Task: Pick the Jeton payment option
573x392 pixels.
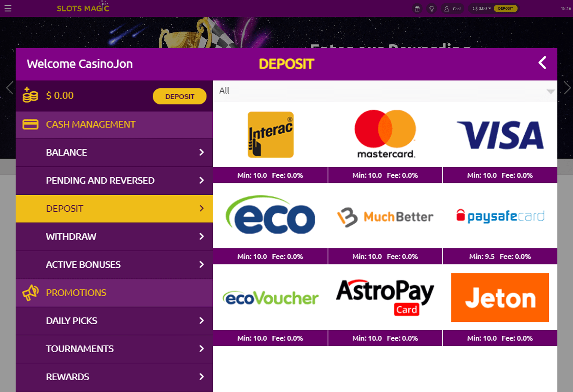Action: pyautogui.click(x=500, y=298)
